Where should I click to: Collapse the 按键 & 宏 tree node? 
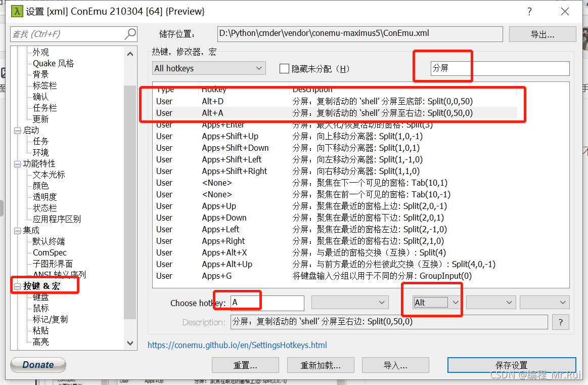pos(17,286)
